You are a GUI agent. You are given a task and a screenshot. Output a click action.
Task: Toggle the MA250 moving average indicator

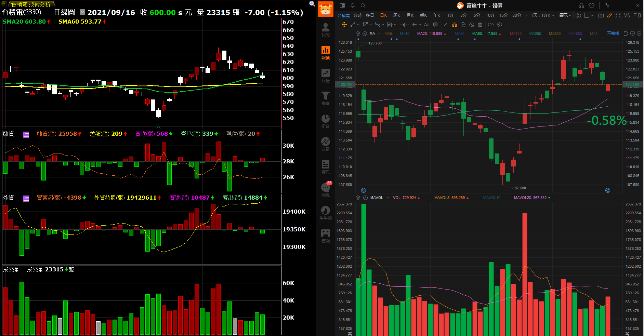(535, 33)
